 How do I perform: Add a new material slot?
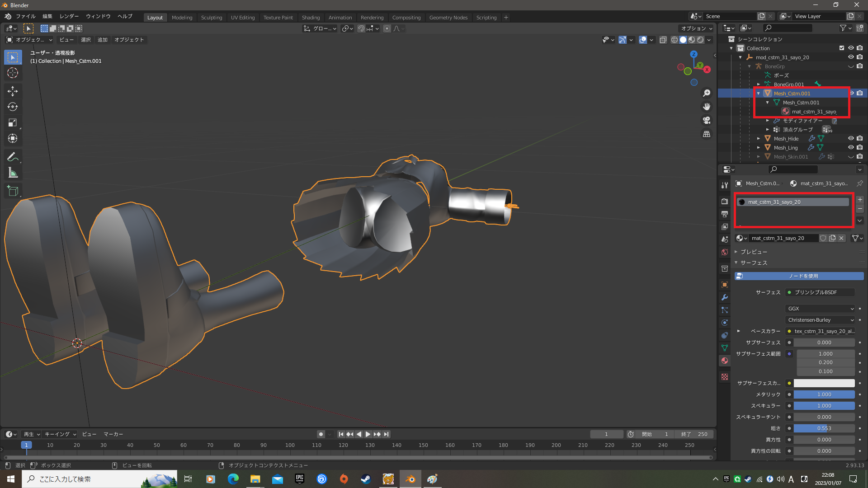pos(860,200)
